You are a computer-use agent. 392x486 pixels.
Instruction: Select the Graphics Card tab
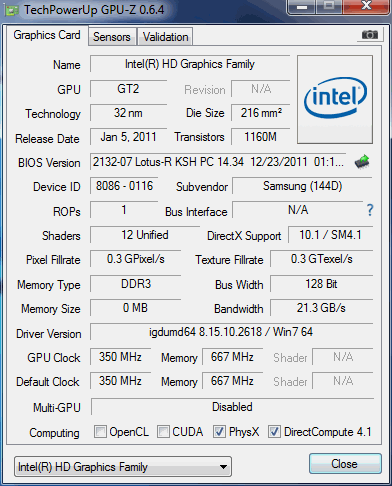(x=47, y=35)
